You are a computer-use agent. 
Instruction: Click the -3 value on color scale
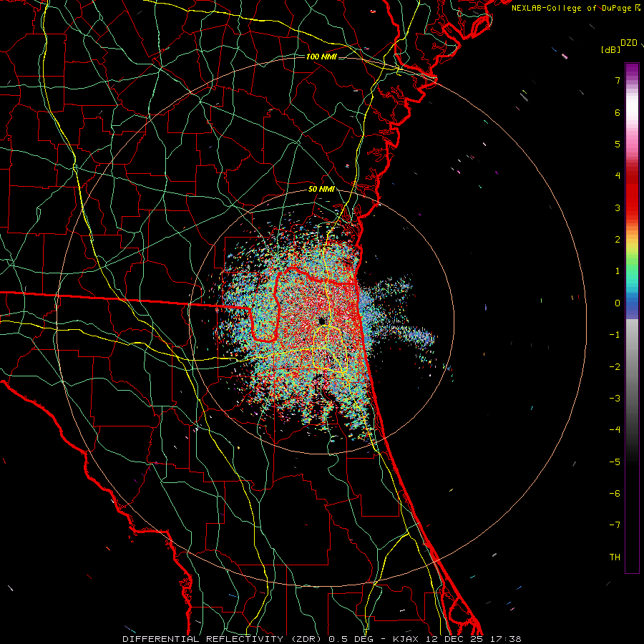pyautogui.click(x=615, y=399)
